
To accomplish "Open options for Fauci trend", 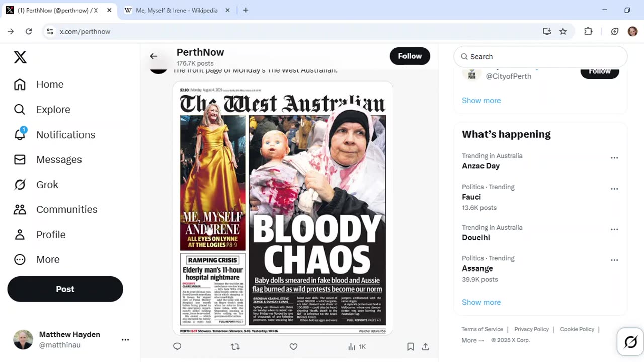I will point(614,189).
